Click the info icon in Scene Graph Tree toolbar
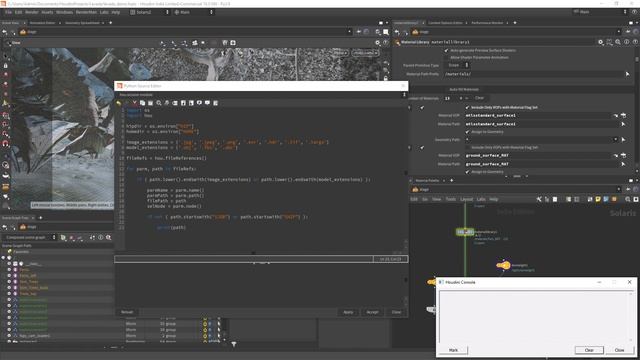640x360 pixels. (x=100, y=237)
